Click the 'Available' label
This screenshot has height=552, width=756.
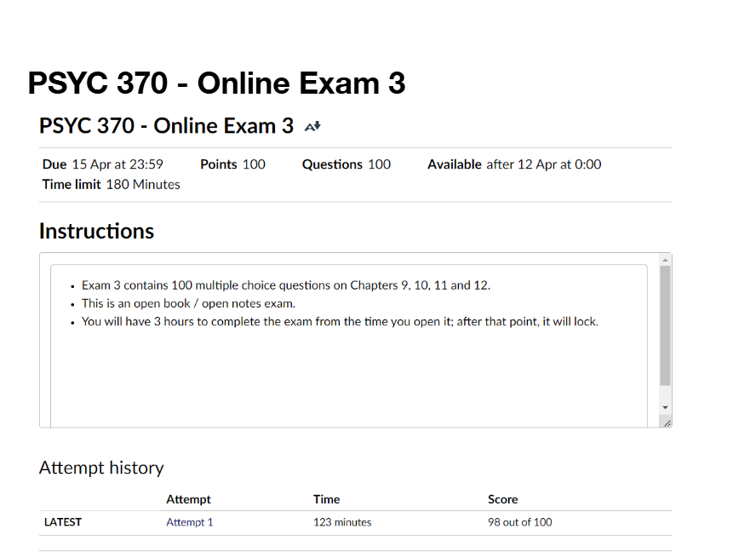point(455,164)
